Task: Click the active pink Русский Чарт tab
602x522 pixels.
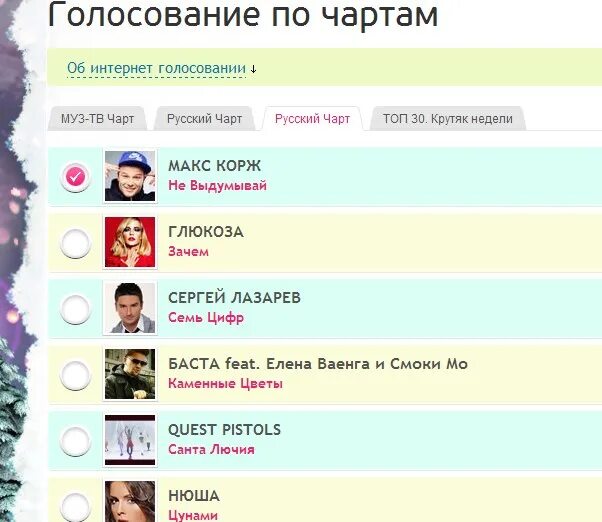Action: click(x=313, y=119)
